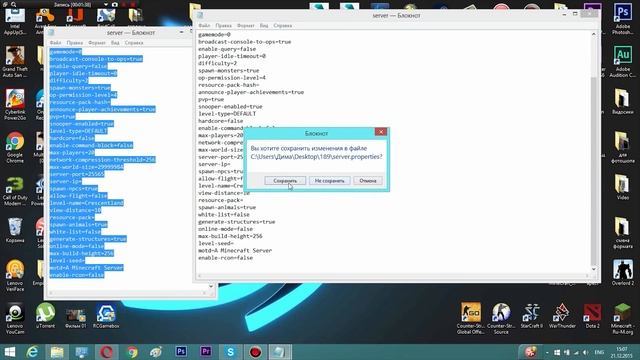Open the Video desktop folder
Screen dimensions: 640x360
[622, 187]
